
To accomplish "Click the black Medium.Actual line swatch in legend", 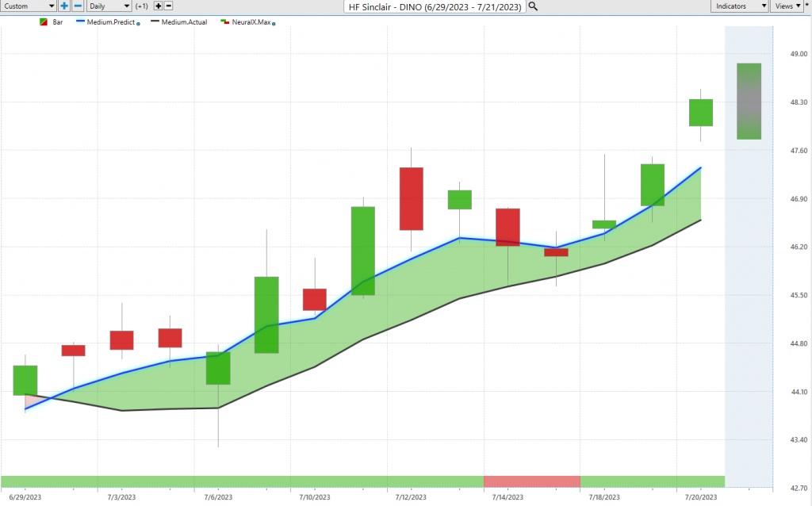I will point(155,21).
